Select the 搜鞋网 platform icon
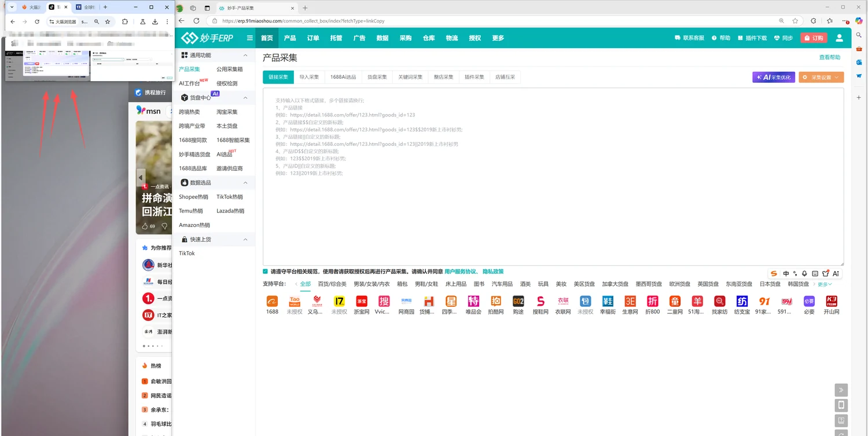 click(540, 301)
